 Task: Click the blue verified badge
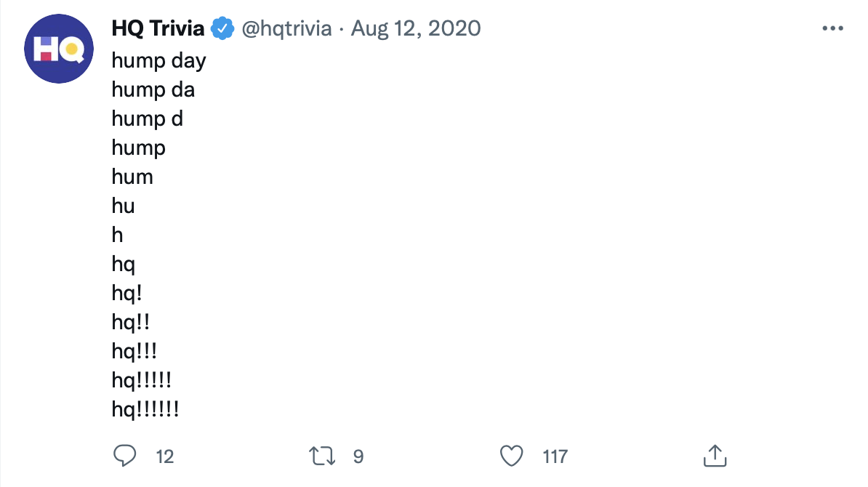(222, 28)
